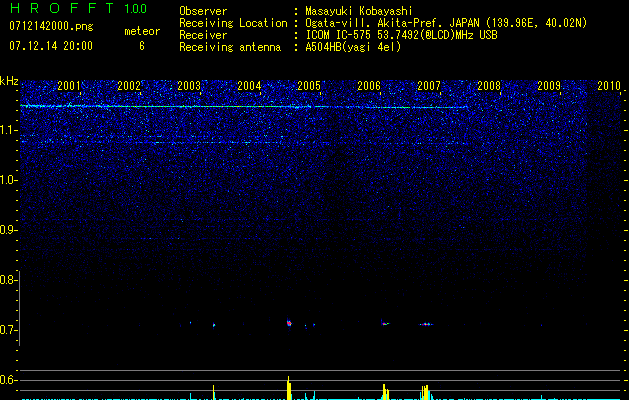Click the bright carrier line near 1.15 kHz
The height and width of the screenshot is (400, 629).
[x=244, y=106]
